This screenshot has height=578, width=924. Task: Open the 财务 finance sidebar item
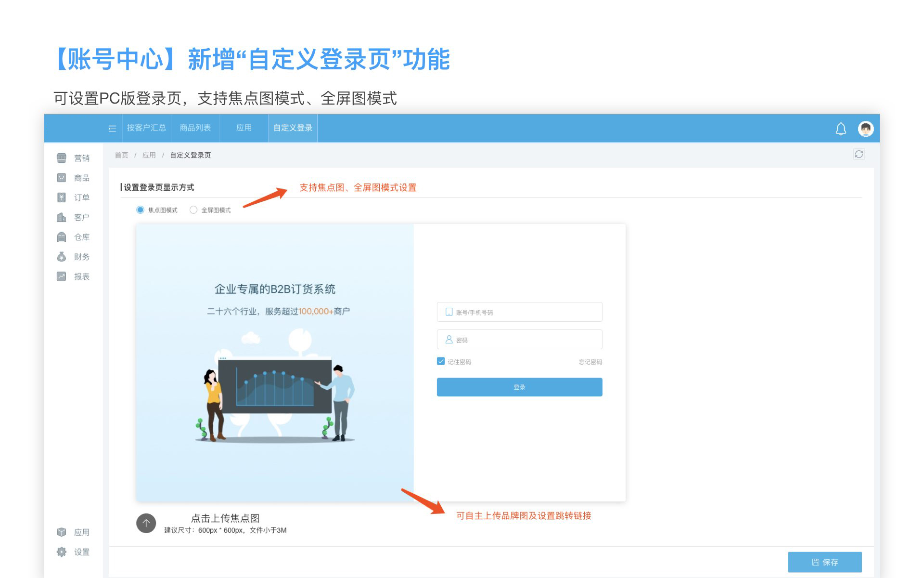click(x=81, y=257)
